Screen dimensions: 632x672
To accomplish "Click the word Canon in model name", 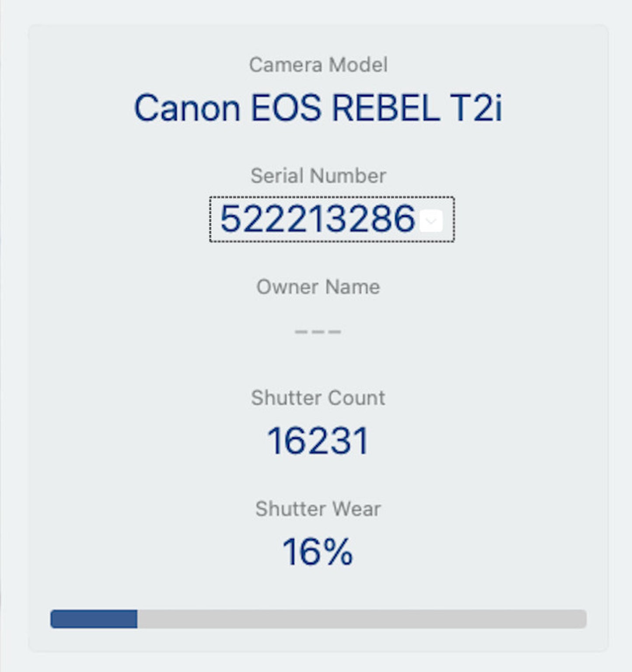I will coord(187,108).
